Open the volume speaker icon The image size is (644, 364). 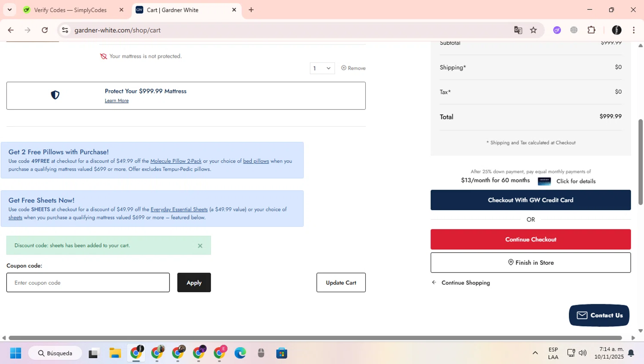583,353
